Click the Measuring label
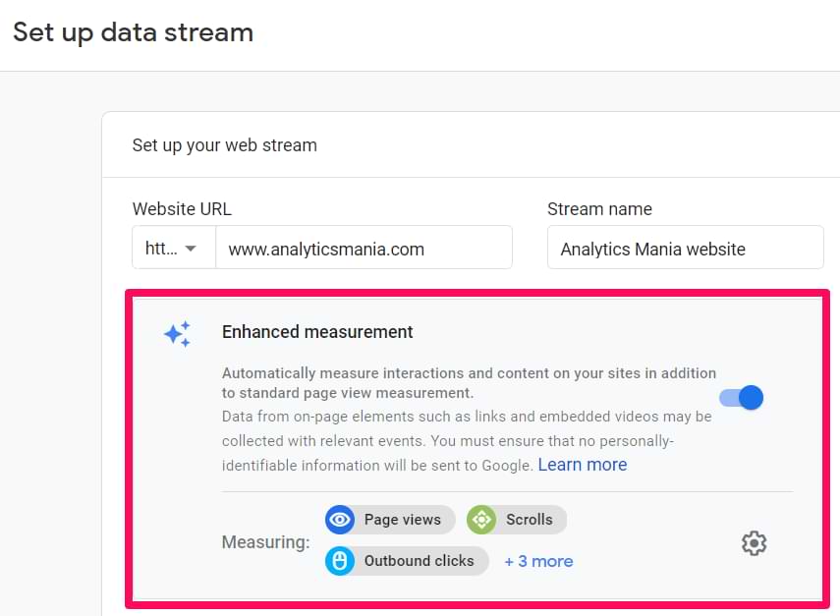This screenshot has height=616, width=840. (265, 542)
